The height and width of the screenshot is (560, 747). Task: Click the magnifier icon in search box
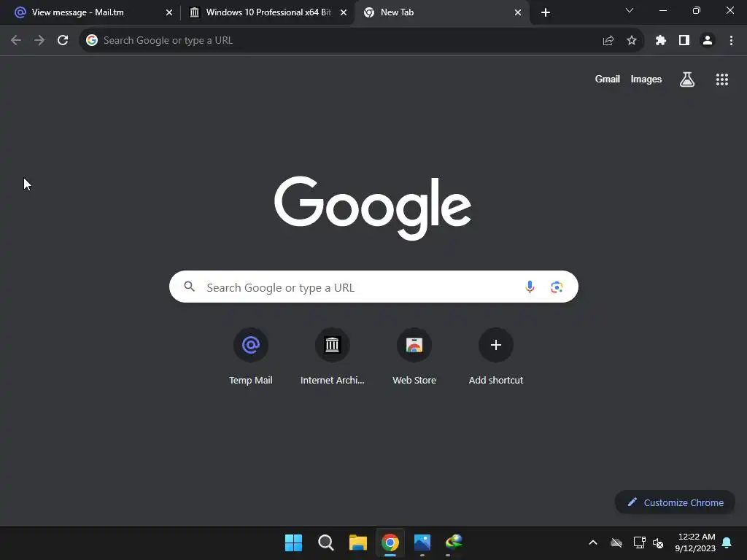(190, 287)
